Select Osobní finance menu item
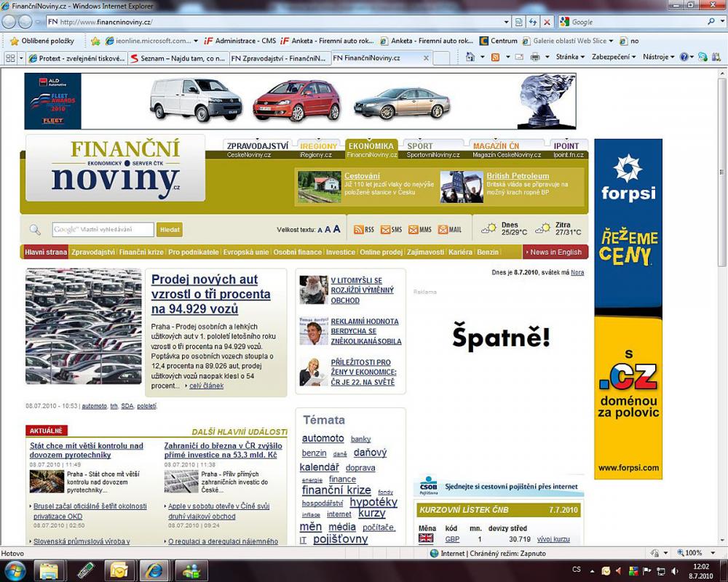Screen dimensions: 728x582 (297, 252)
